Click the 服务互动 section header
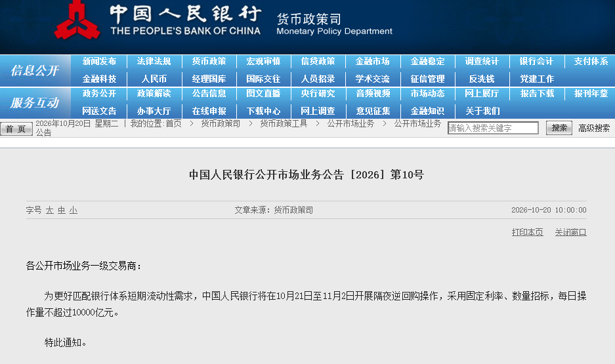Screen dimensions: 615x364 coord(35,103)
